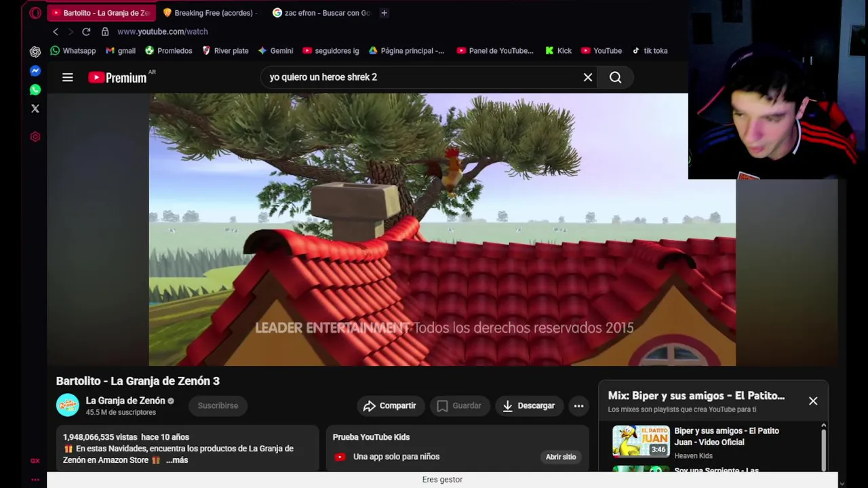Open a new browser tab
Viewport: 868px width, 488px height.
(x=384, y=13)
